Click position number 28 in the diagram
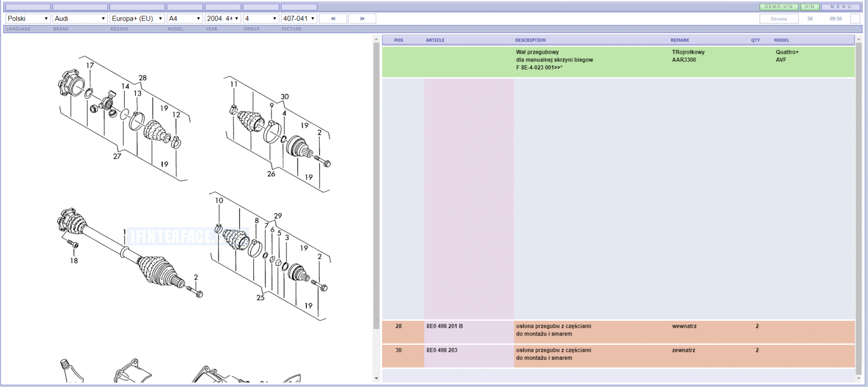Image resolution: width=868 pixels, height=387 pixels. point(143,78)
